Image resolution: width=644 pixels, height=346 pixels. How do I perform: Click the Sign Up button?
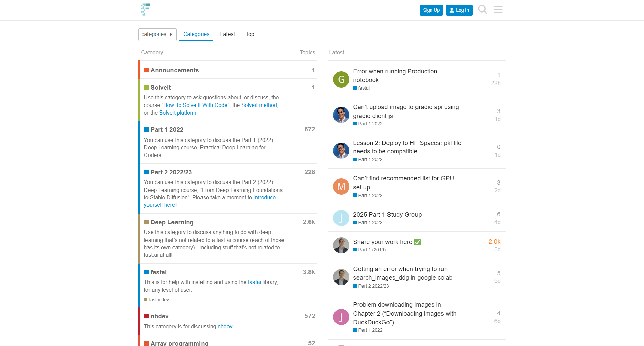[x=431, y=10]
